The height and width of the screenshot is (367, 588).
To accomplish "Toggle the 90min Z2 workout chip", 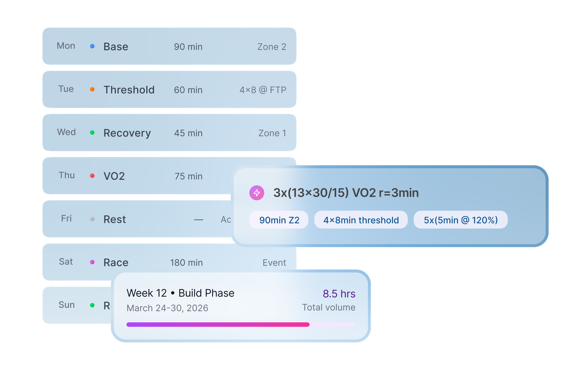I will (x=278, y=220).
